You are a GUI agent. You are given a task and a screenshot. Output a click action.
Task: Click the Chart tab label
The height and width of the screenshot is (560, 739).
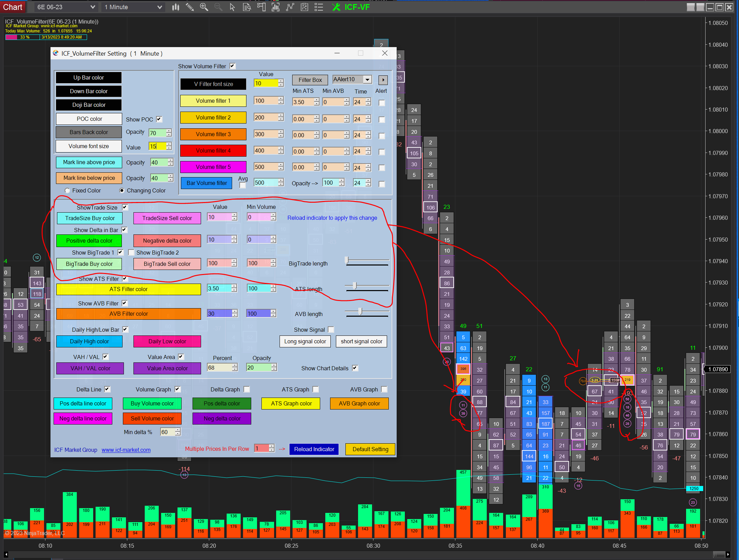tap(13, 7)
